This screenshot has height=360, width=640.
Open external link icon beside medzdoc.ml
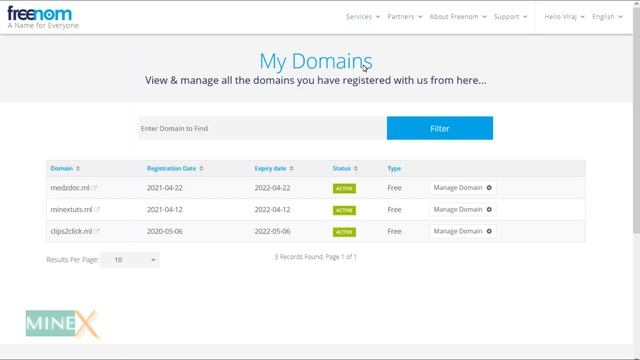pyautogui.click(x=94, y=188)
